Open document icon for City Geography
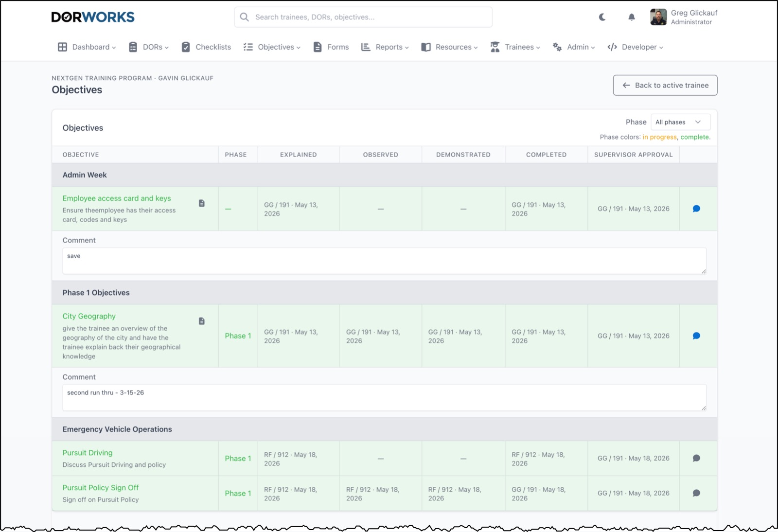Viewport: 778px width, 532px height. click(x=202, y=321)
